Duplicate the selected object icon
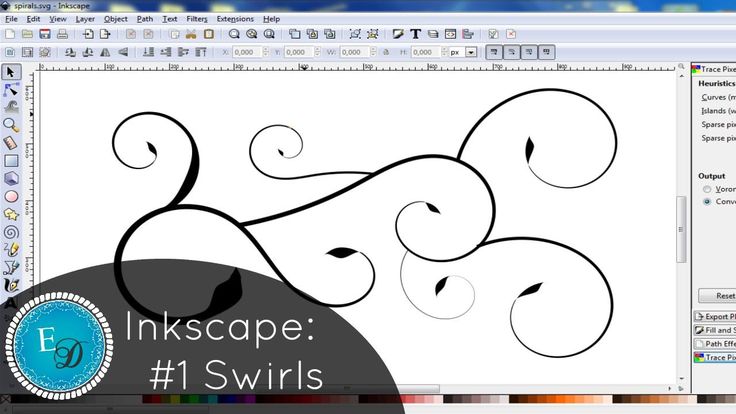 (295, 34)
